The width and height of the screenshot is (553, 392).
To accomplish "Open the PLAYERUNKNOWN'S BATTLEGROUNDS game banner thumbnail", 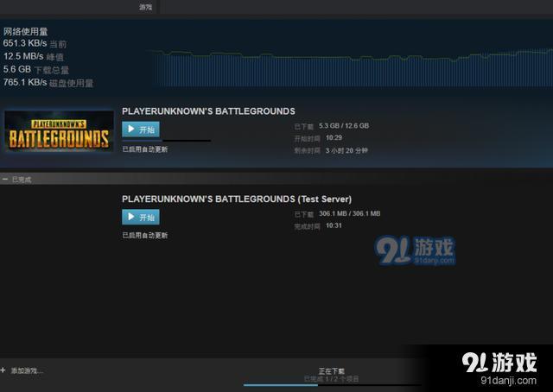I will click(x=59, y=131).
